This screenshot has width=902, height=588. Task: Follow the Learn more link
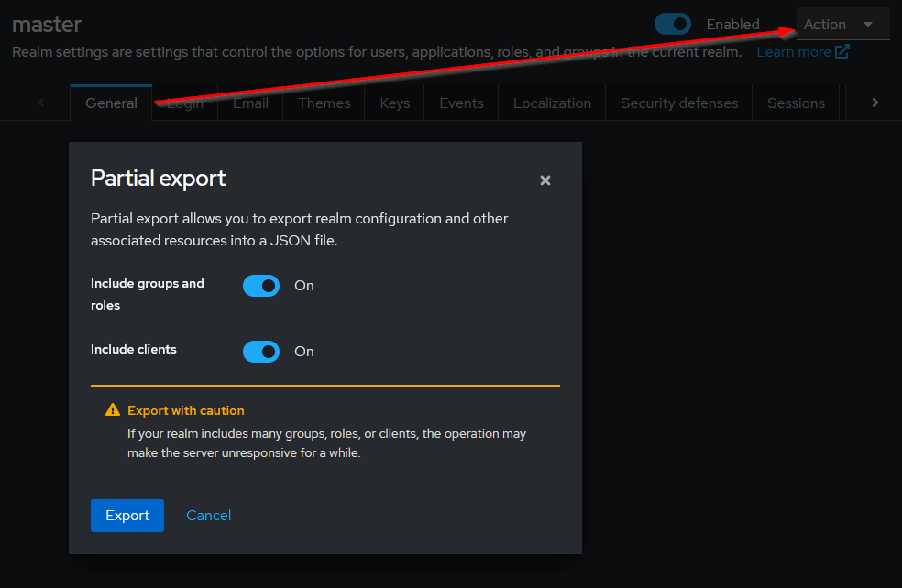[x=794, y=51]
